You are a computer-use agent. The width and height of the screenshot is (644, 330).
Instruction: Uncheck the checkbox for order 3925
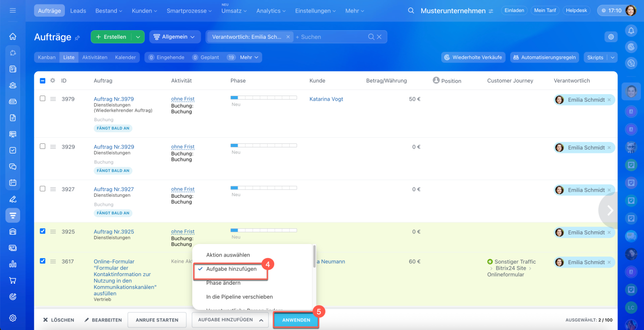(x=43, y=231)
